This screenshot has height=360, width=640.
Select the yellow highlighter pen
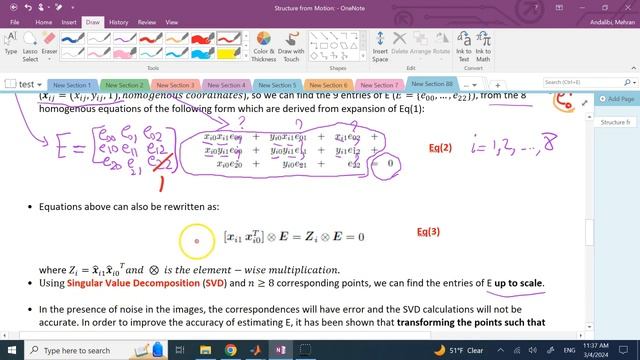click(x=229, y=53)
